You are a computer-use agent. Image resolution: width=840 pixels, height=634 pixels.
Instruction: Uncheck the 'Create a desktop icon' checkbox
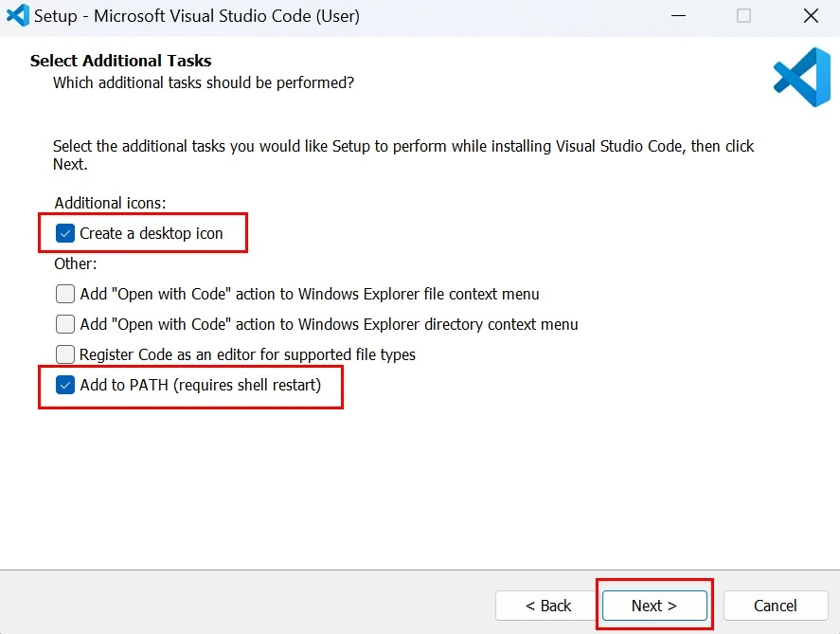pyautogui.click(x=64, y=232)
